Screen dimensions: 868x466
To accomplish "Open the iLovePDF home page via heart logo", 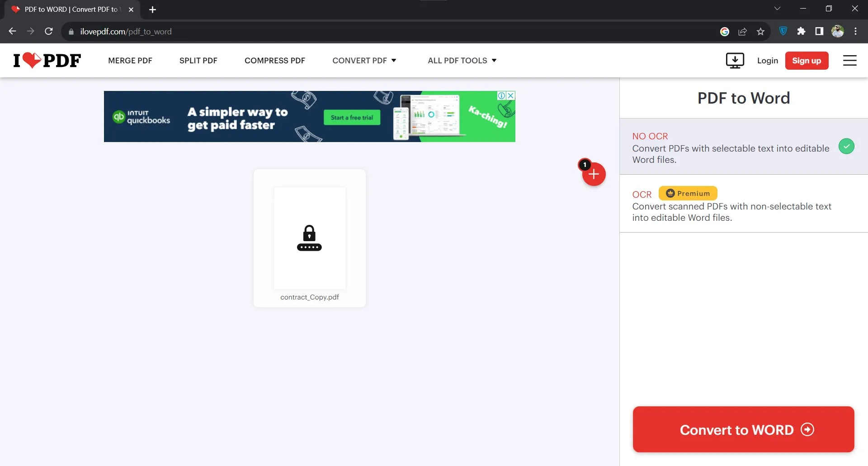I will coord(47,60).
